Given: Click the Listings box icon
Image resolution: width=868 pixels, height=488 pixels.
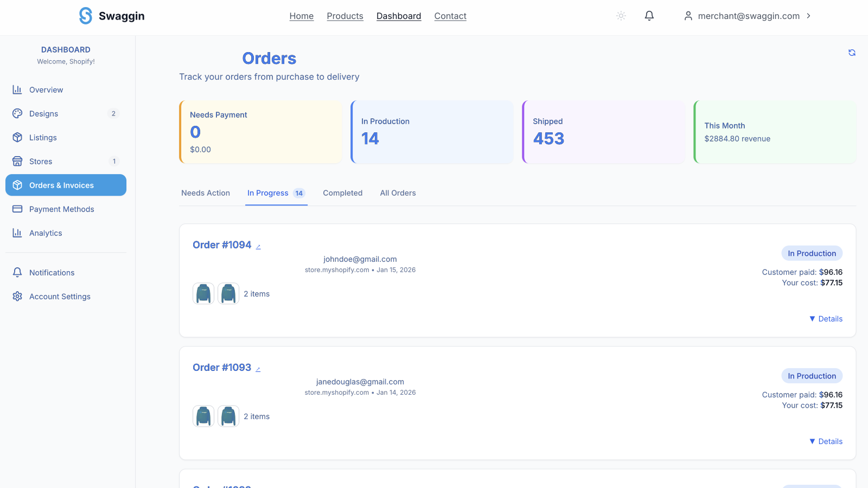Looking at the screenshot, I should click(17, 137).
